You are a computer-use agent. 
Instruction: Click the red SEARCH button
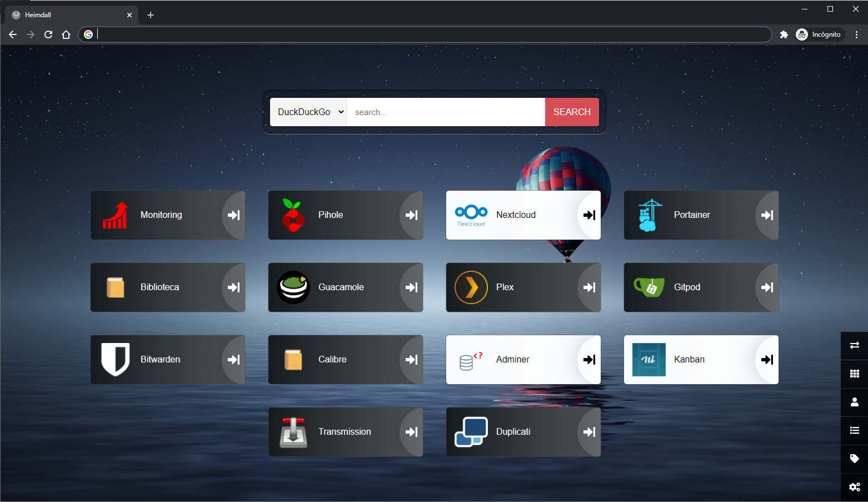(572, 112)
